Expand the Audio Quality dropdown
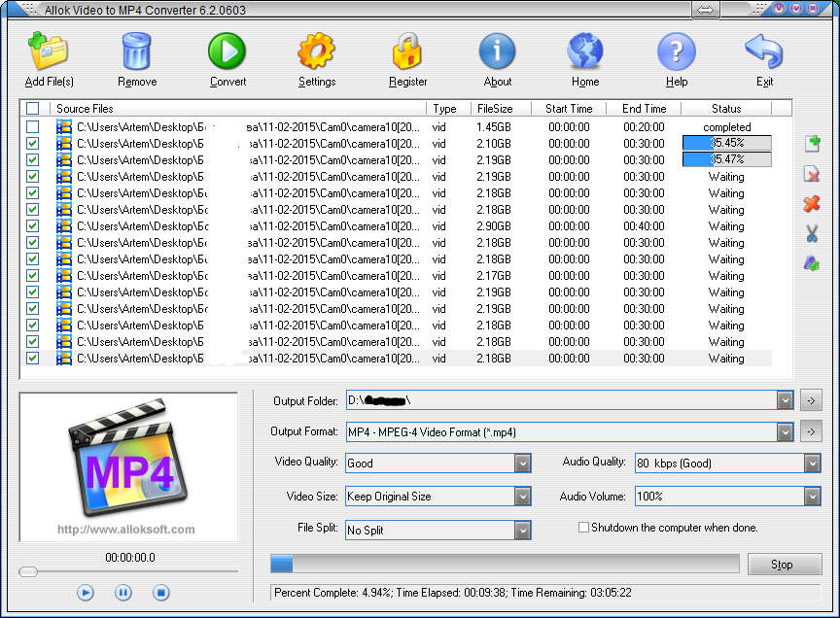 point(812,463)
